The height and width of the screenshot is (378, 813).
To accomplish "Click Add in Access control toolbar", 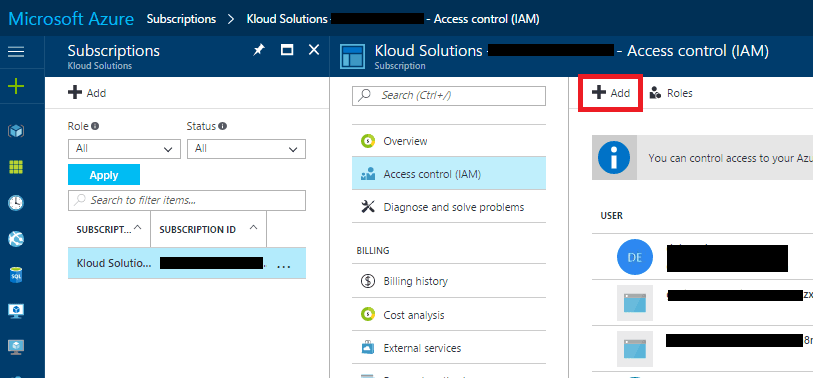I will [x=611, y=93].
